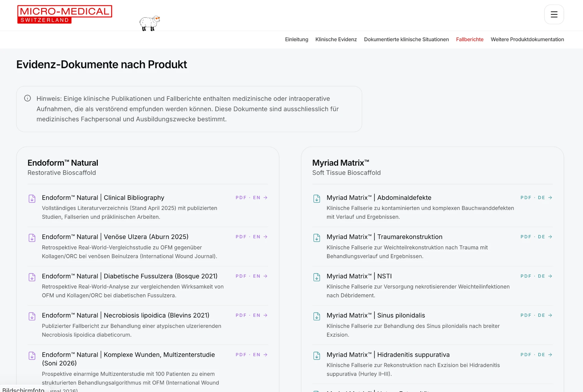The image size is (583, 392).
Task: Click arrow icon next to Clinical Bibliography PDF
Action: point(265,198)
